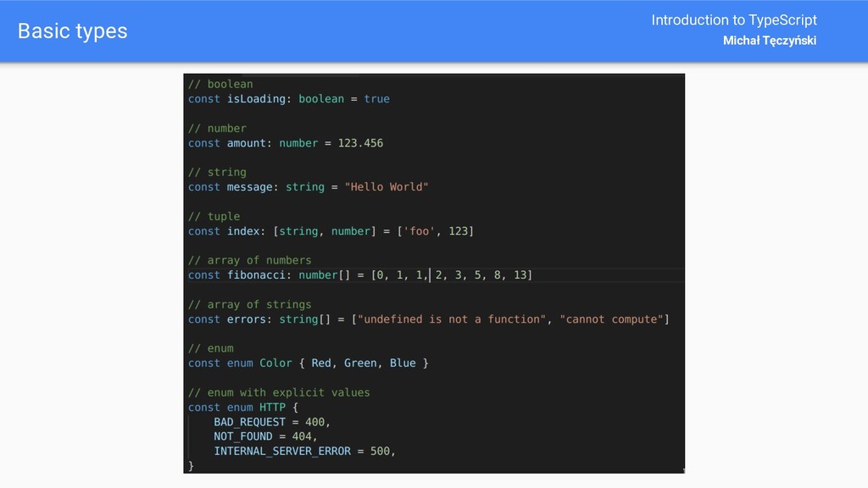
Task: Click the '// enum' comment line
Action: click(211, 348)
